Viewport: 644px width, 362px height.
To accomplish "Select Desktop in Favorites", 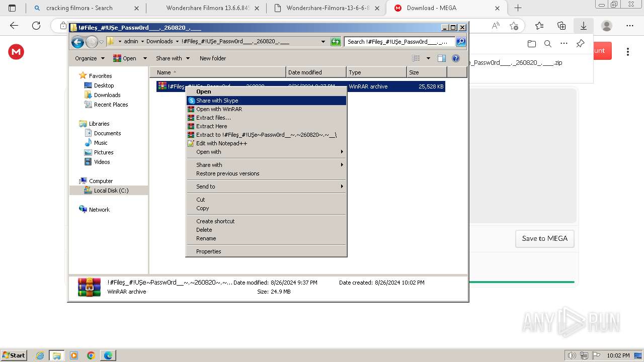I will (x=104, y=85).
